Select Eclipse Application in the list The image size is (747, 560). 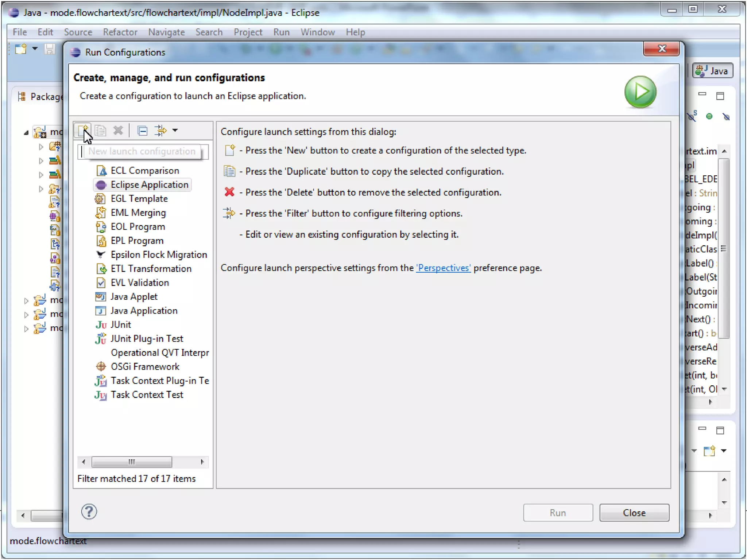click(x=149, y=185)
